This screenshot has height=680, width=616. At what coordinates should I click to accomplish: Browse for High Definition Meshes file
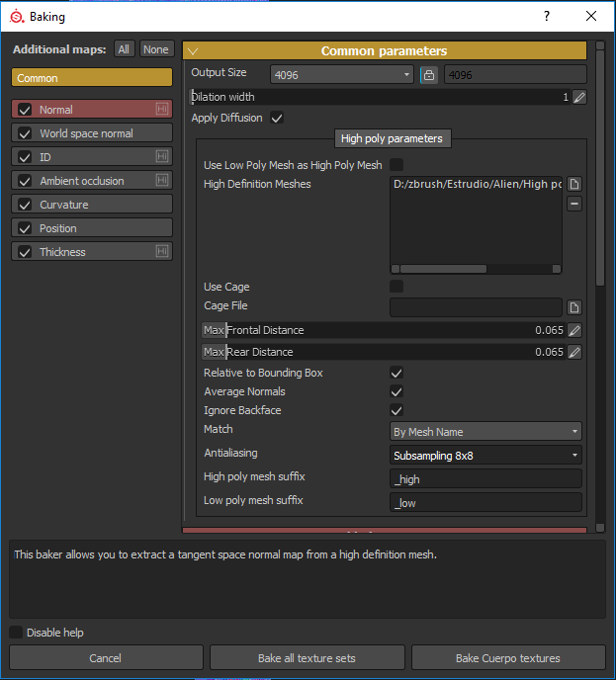(x=573, y=184)
